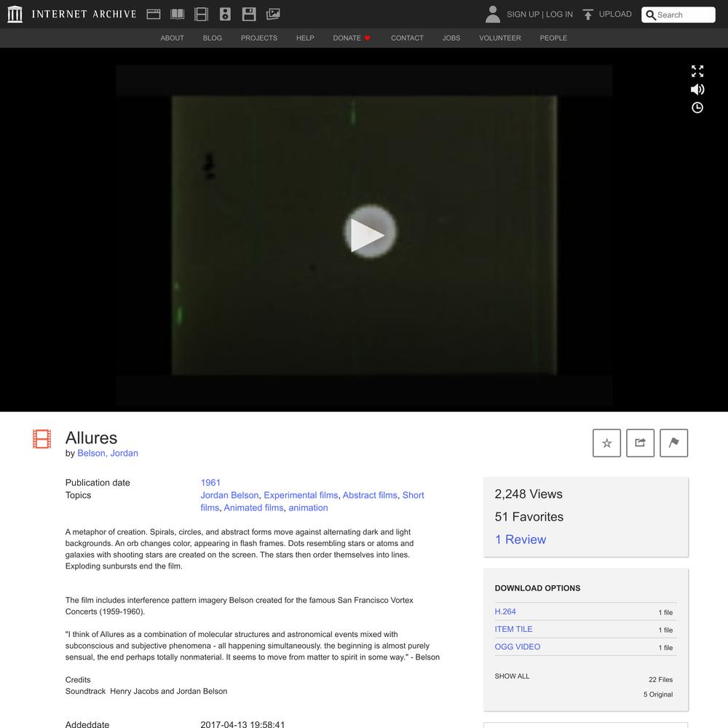Viewport: 728px width, 728px height.
Task: Open the BLOG menu item
Action: (212, 38)
